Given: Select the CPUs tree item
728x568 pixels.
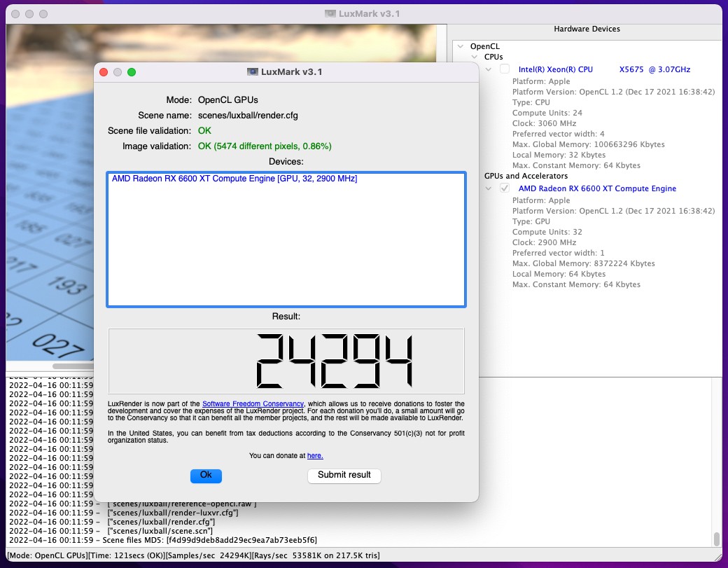Looking at the screenshot, I should click(493, 57).
